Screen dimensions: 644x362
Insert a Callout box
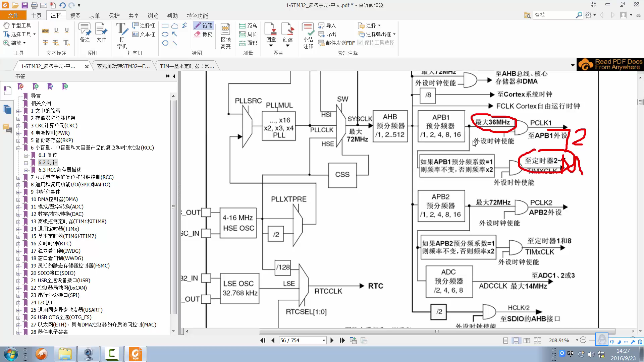tap(144, 25)
